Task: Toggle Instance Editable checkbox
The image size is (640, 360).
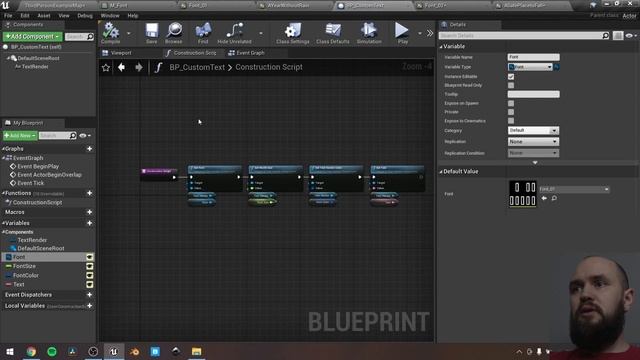Action: click(x=511, y=77)
